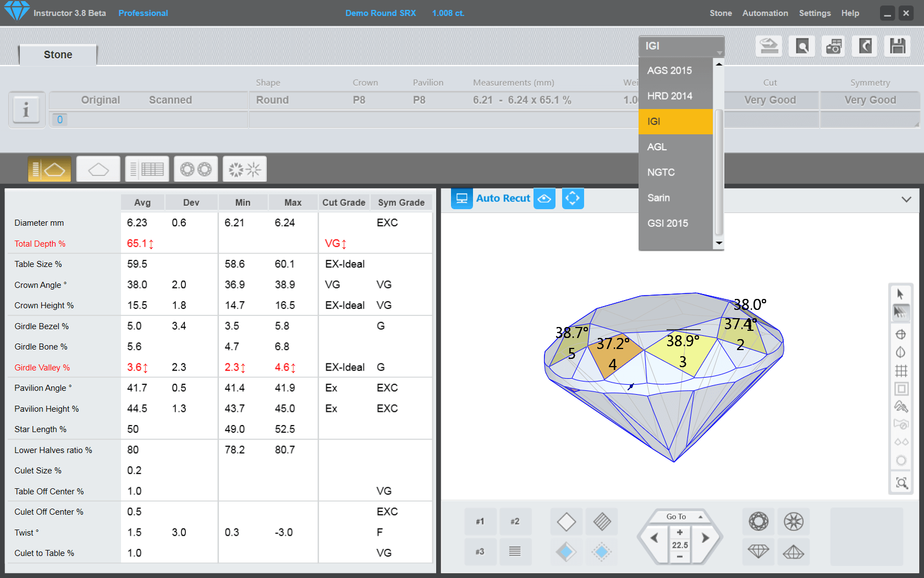This screenshot has height=578, width=924.
Task: Select preset view #1
Action: click(x=480, y=521)
